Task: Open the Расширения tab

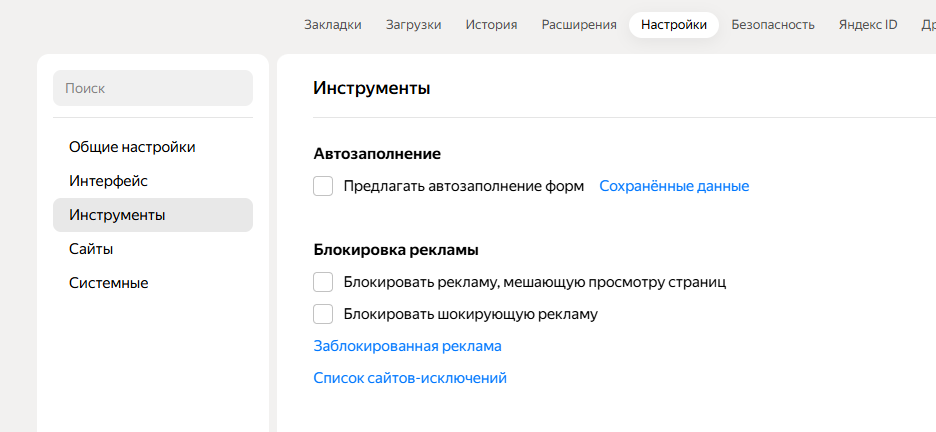Action: coord(579,24)
